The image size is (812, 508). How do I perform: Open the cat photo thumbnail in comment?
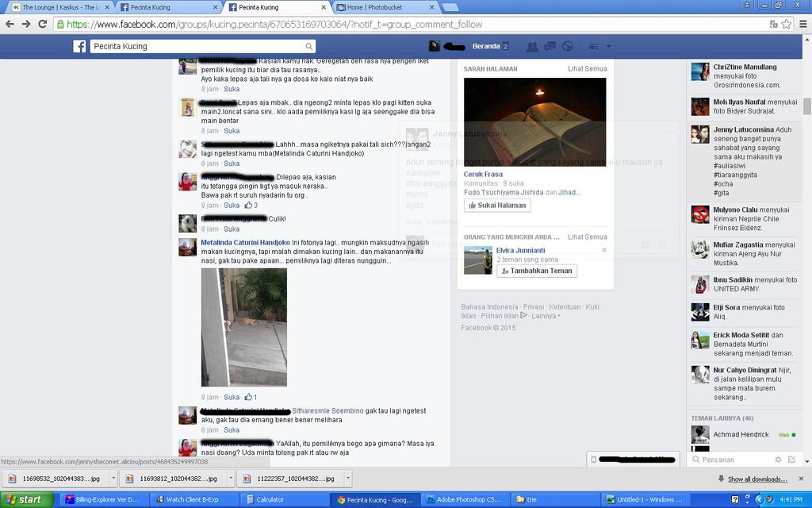243,327
